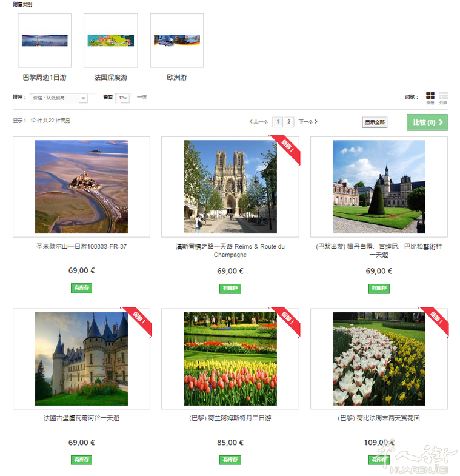460x476 pixels.
Task: Switch to list view (列表) icon
Action: (x=443, y=96)
